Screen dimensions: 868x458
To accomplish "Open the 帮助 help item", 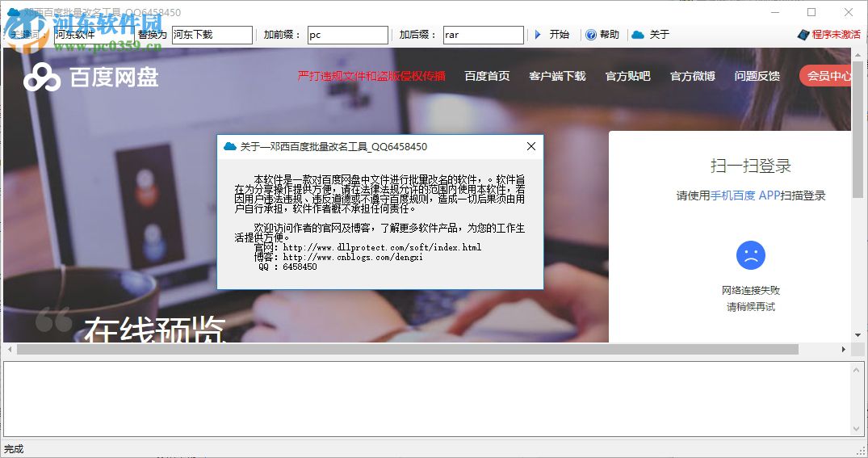I will click(610, 35).
